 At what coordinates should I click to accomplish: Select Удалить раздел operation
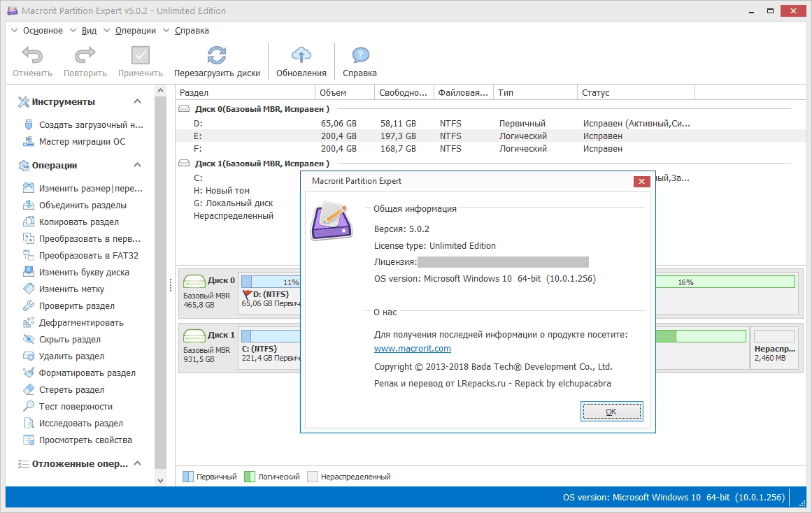64,356
